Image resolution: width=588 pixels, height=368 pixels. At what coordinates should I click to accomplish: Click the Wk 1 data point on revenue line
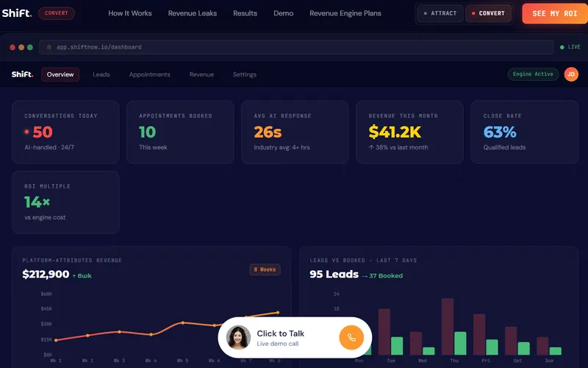pos(56,340)
